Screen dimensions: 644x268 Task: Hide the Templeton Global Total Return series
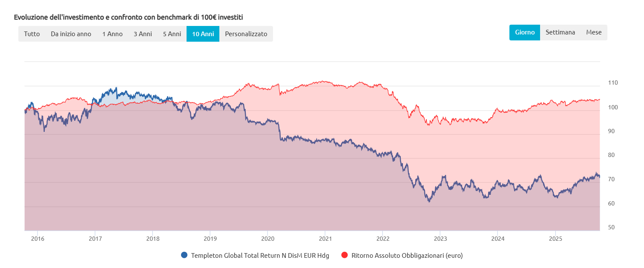(x=260, y=256)
